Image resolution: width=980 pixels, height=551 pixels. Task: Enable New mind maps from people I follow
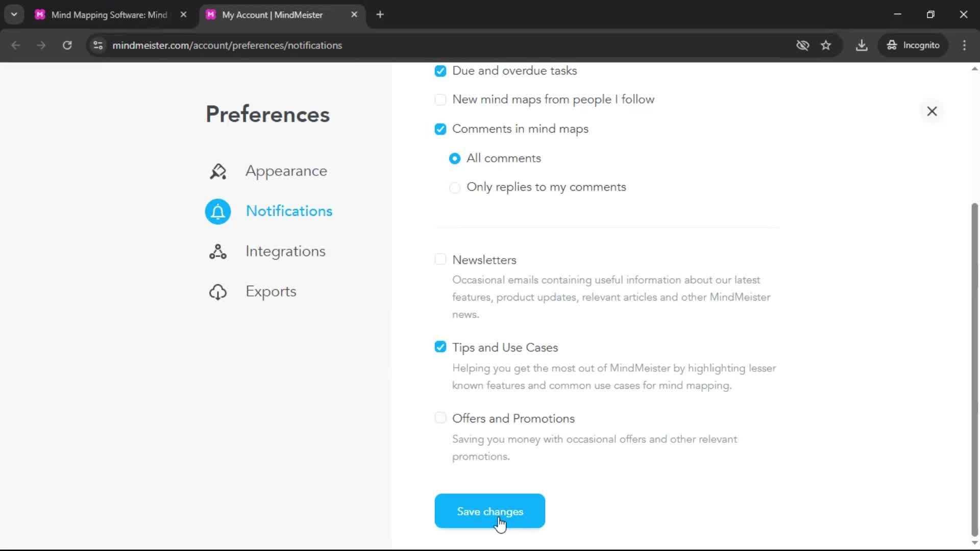[440, 99]
